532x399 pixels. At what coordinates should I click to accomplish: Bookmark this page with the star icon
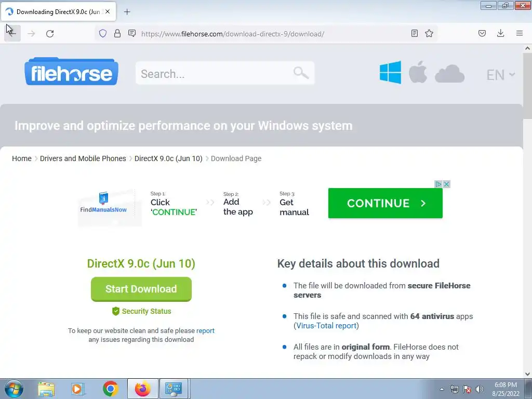click(x=429, y=33)
